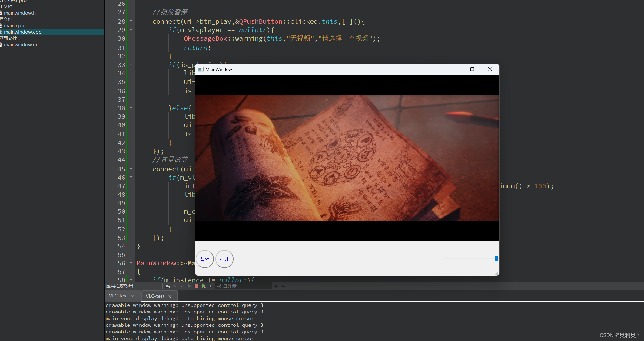Collapse the code block at line 28

tap(131, 21)
